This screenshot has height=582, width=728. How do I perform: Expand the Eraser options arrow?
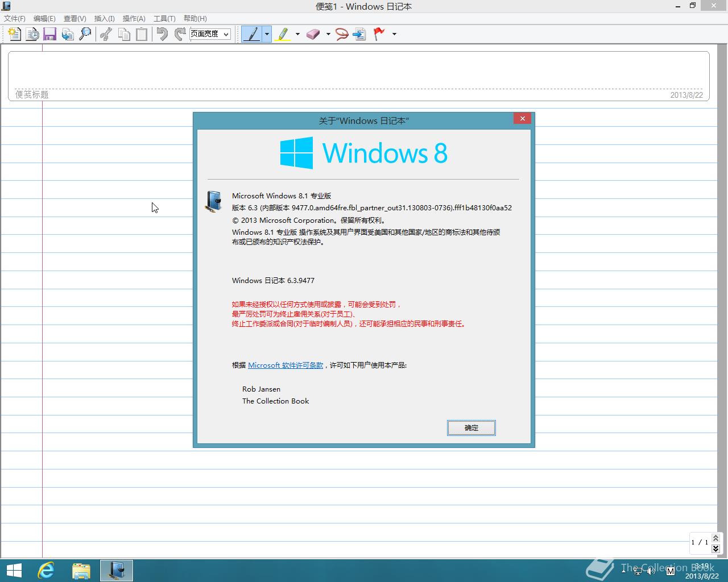tap(328, 34)
